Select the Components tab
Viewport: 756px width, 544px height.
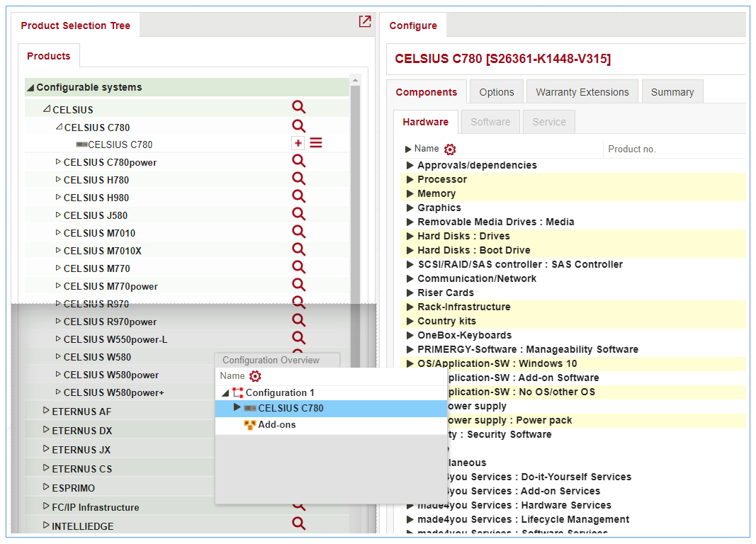427,92
